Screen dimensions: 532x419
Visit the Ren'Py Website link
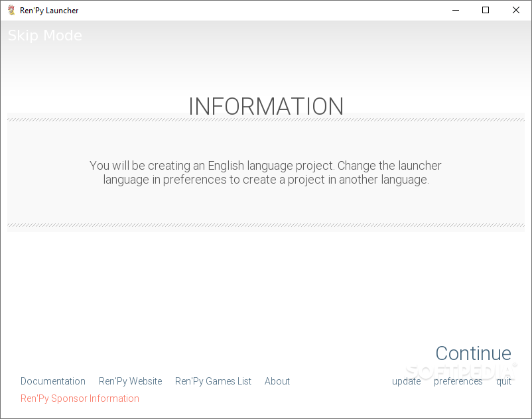click(130, 381)
